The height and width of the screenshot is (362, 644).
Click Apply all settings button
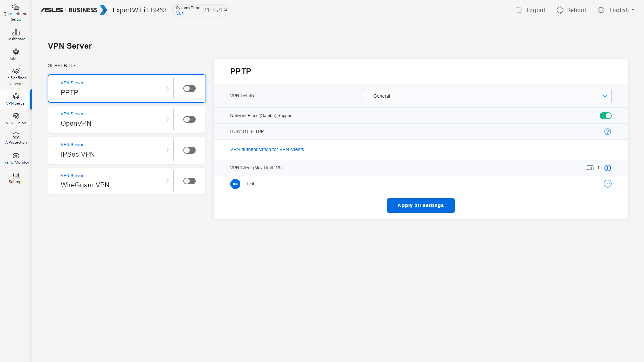[421, 205]
